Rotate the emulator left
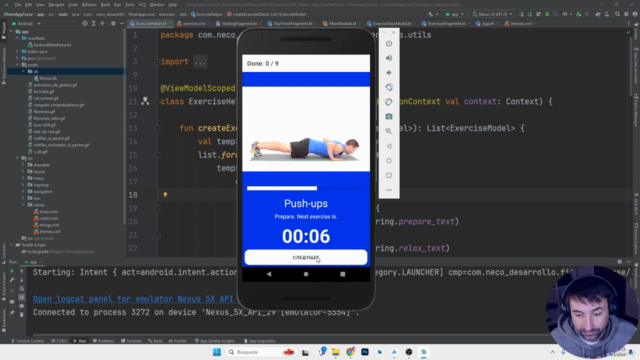 pos(389,87)
